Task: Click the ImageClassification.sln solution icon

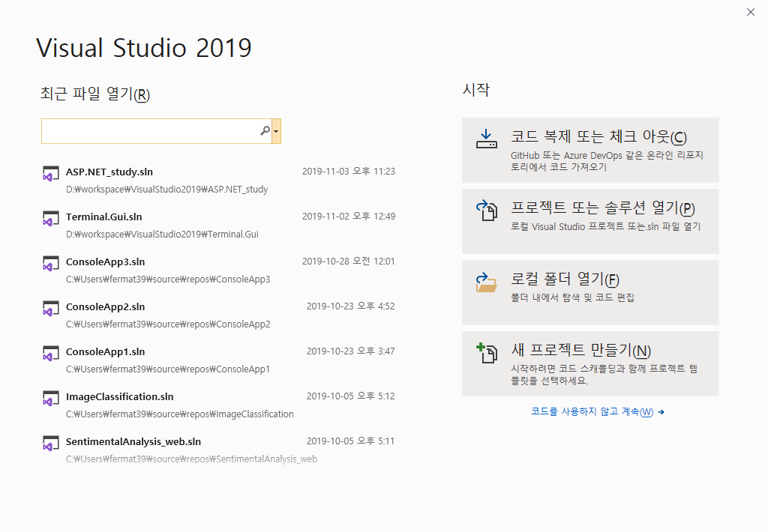Action: pyautogui.click(x=50, y=398)
